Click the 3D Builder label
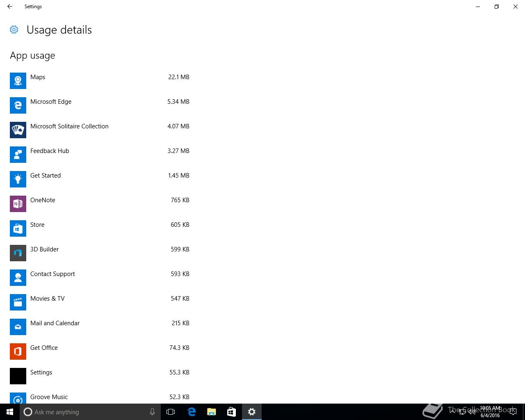Viewport: 525px width, 420px height. click(44, 249)
